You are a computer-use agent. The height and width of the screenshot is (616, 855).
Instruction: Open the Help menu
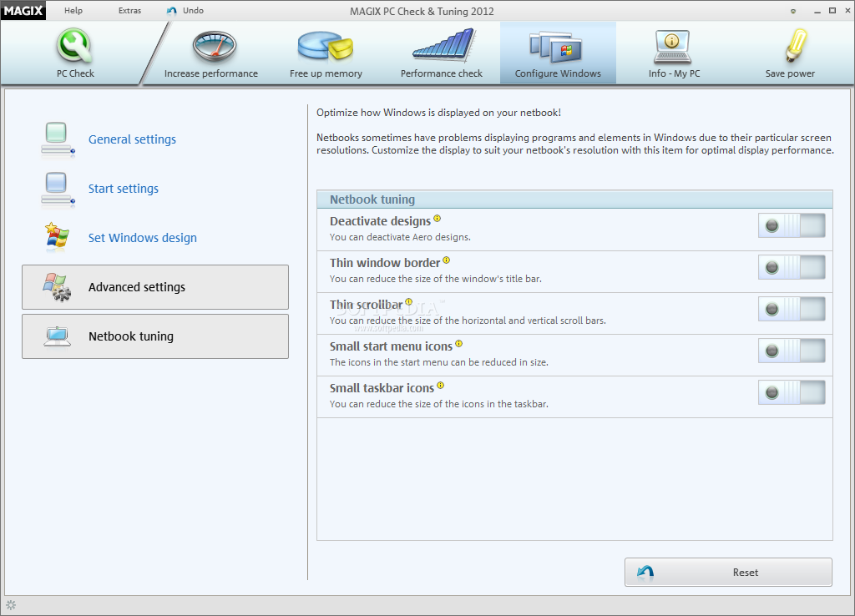click(73, 10)
